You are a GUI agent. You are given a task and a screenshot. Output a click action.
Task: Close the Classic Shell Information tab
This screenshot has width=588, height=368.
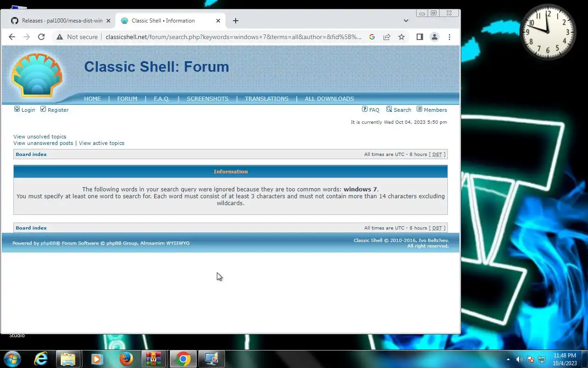click(218, 21)
